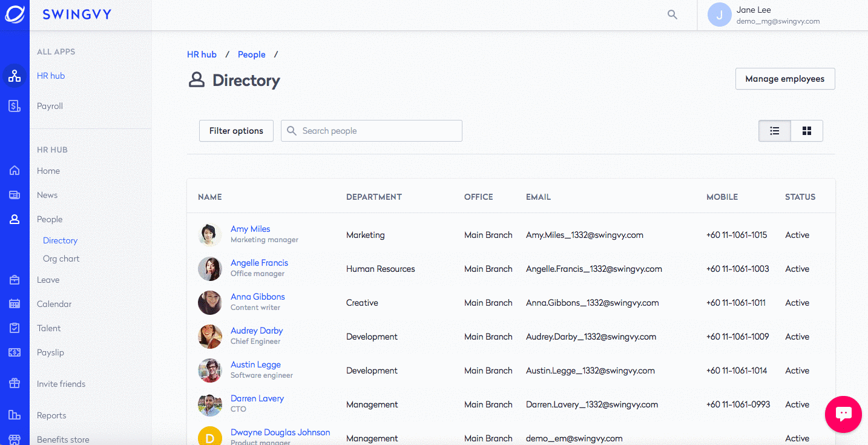868x445 pixels.
Task: Open Audrey Darby's profile photo
Action: point(210,336)
